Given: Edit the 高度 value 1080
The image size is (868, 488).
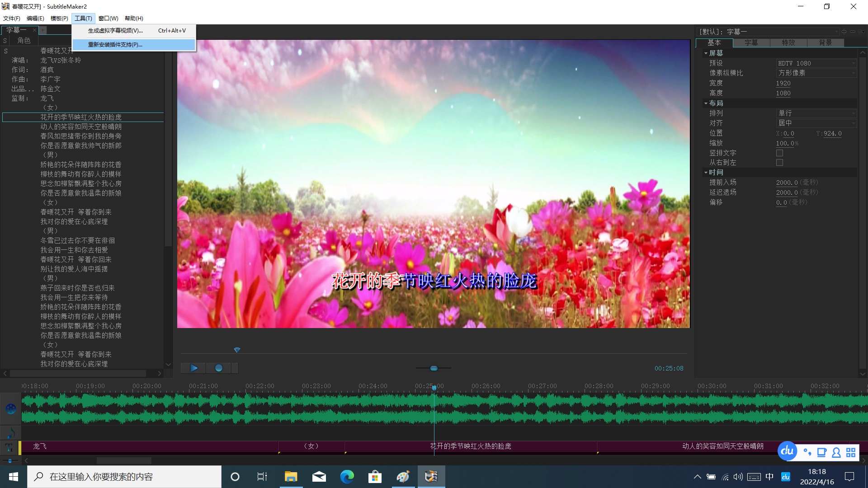Looking at the screenshot, I should (783, 94).
